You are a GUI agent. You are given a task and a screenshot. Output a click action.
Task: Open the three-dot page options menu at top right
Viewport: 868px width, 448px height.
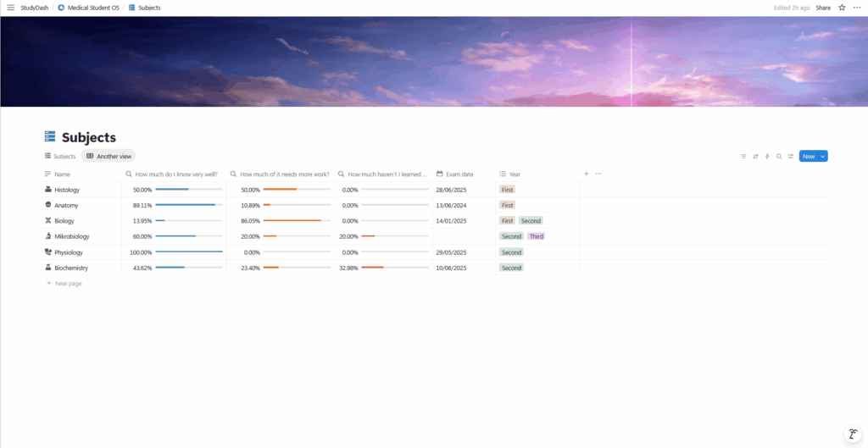856,8
